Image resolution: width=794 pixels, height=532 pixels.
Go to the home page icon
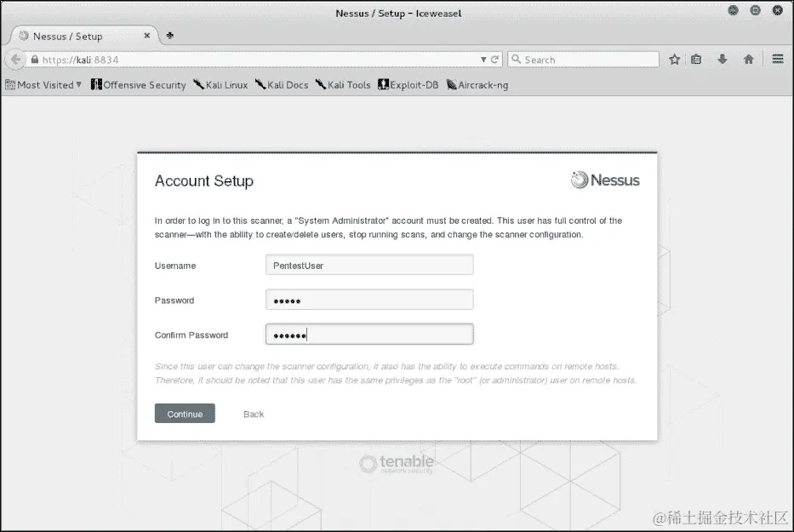click(748, 60)
